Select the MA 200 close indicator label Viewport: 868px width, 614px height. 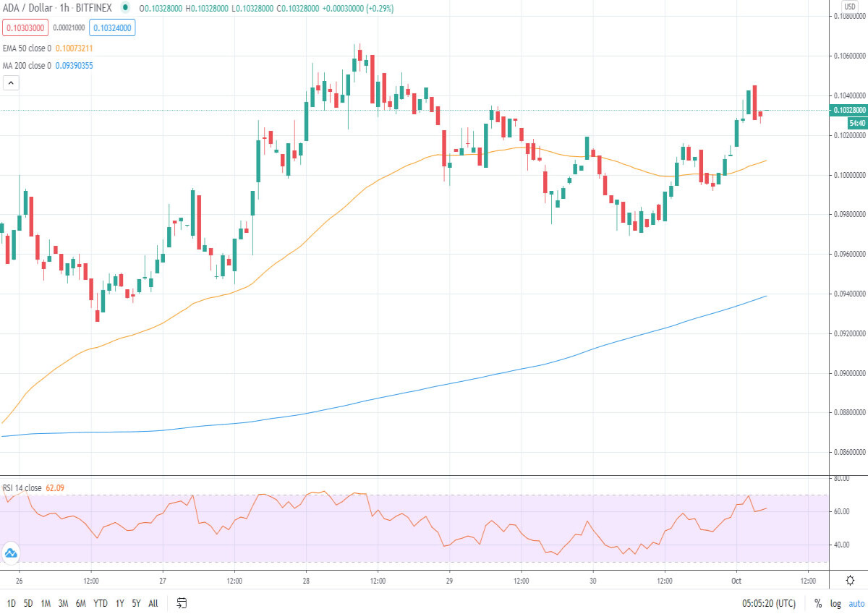pyautogui.click(x=27, y=66)
